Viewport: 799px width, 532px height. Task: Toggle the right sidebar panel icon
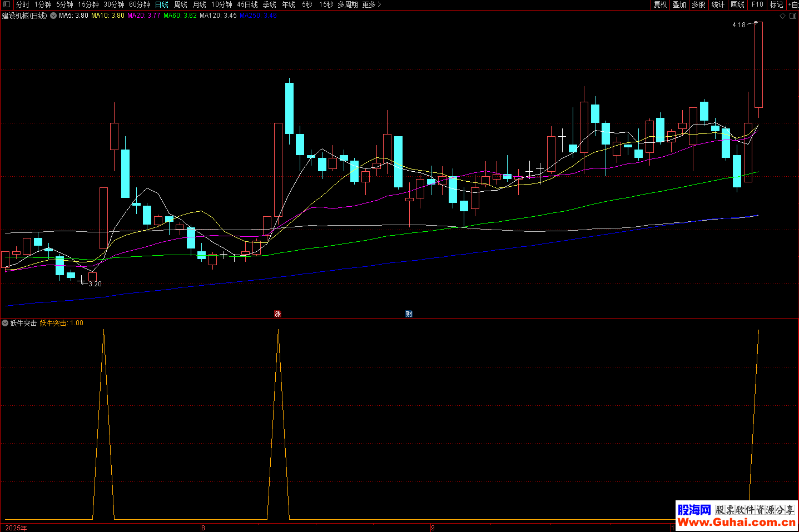[792, 16]
